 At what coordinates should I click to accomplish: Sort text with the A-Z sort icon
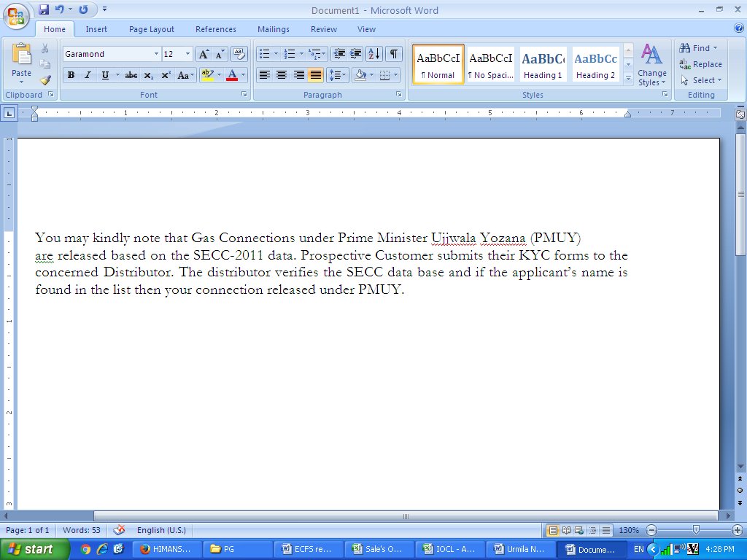pyautogui.click(x=374, y=54)
